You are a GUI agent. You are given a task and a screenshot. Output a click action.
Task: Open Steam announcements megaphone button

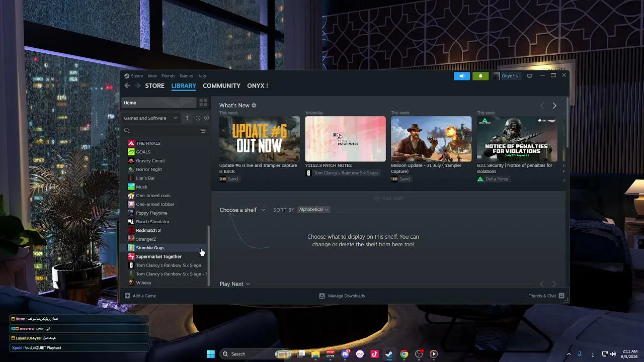461,76
